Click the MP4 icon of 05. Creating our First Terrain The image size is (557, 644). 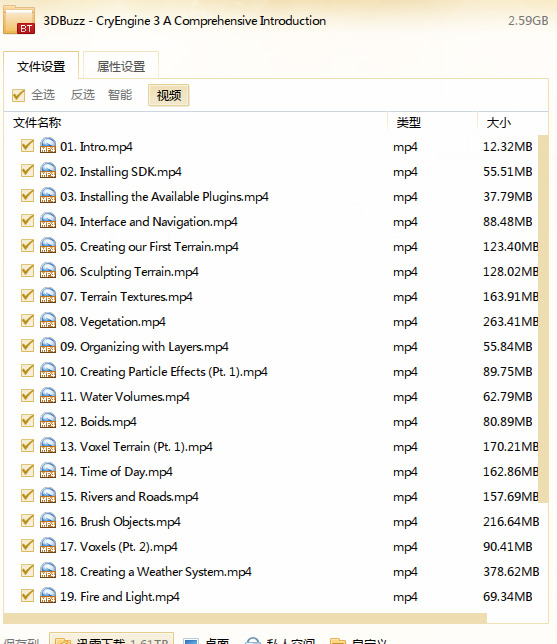(x=48, y=246)
